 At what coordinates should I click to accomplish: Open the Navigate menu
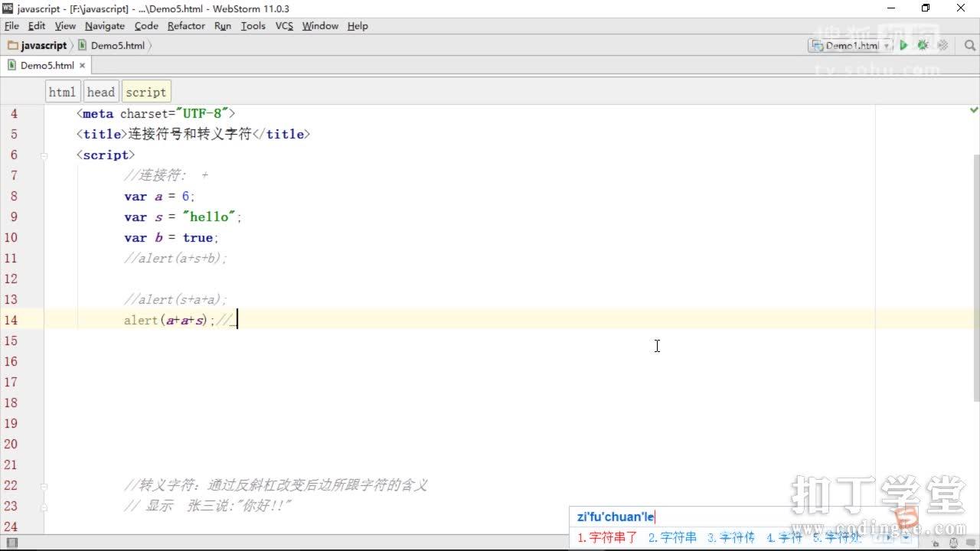point(104,25)
